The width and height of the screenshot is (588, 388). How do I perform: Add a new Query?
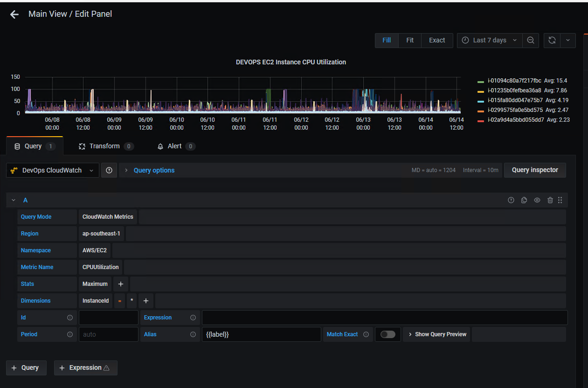(26, 368)
